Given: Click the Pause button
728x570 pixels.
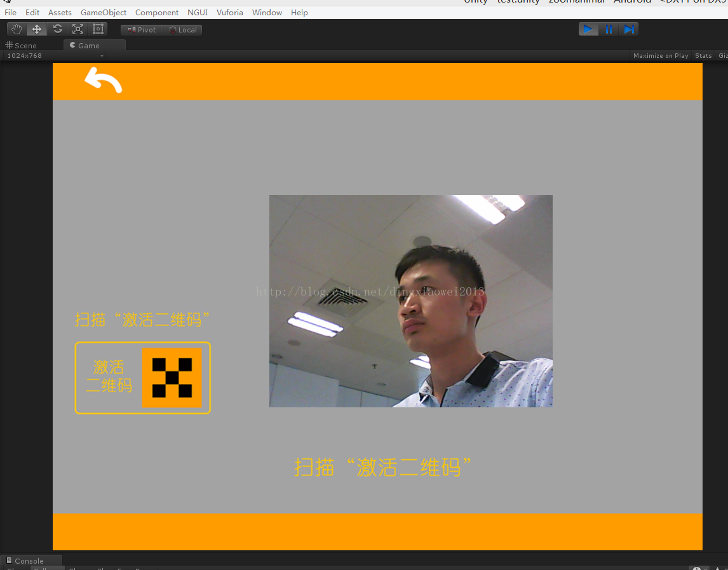Looking at the screenshot, I should (x=609, y=29).
